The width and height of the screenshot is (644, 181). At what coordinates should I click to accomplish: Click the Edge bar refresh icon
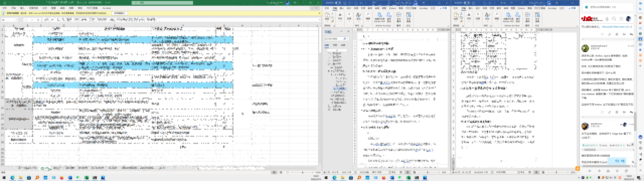click(x=617, y=171)
